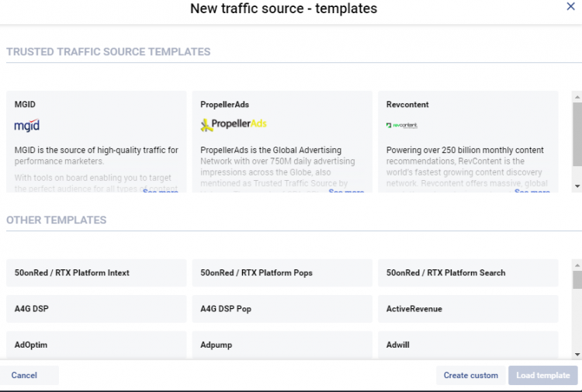
Task: Select the Adpump template
Action: point(282,345)
